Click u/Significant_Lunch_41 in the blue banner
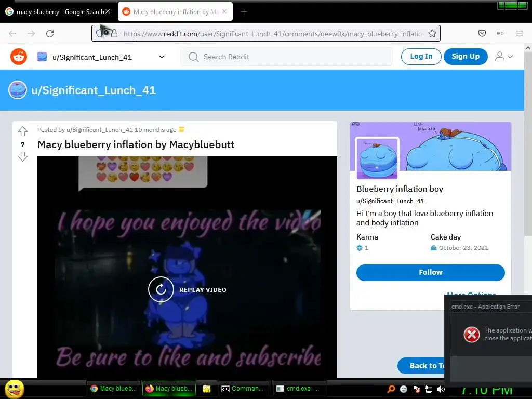Image resolution: width=532 pixels, height=399 pixels. coord(94,90)
